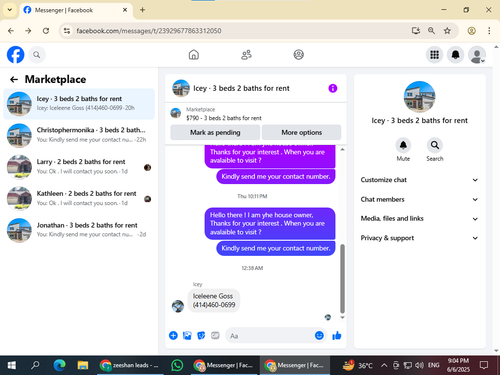
Task: Open site information icon in address bar
Action: 67,31
